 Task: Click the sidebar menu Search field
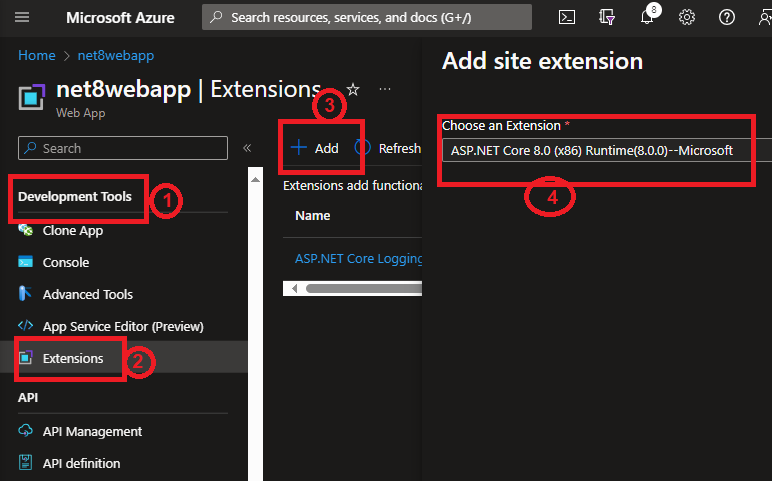123,148
